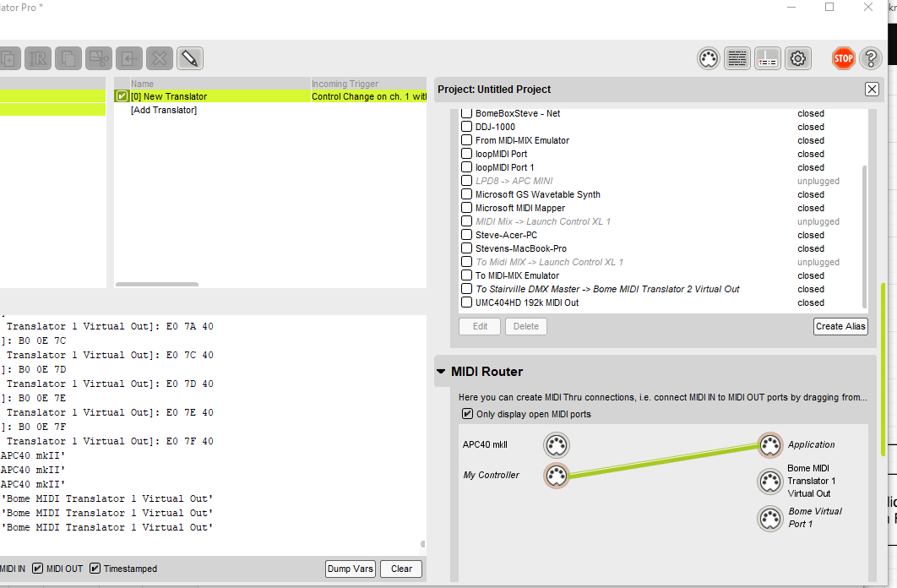Select the Control Change on ch. 1 trigger cell
The height and width of the screenshot is (588, 897).
tap(369, 96)
